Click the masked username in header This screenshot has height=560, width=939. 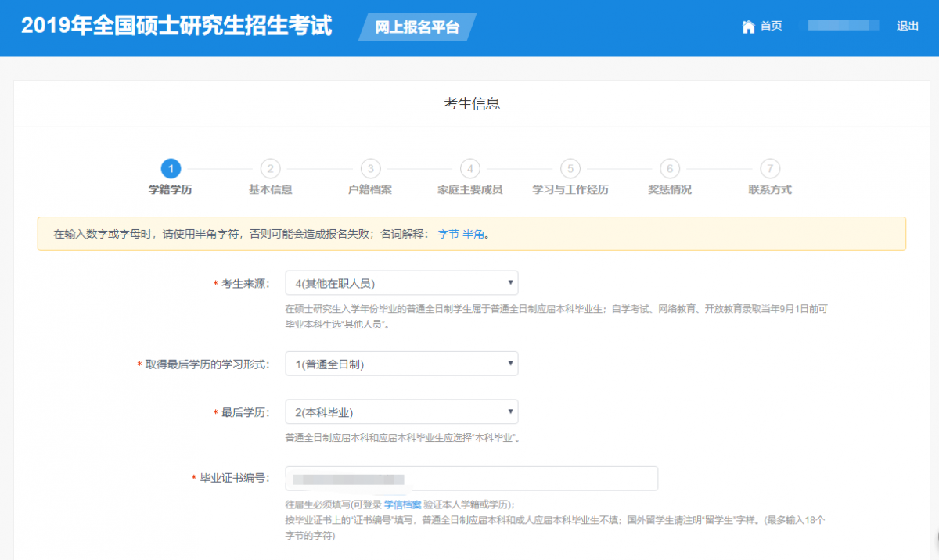[x=843, y=26]
